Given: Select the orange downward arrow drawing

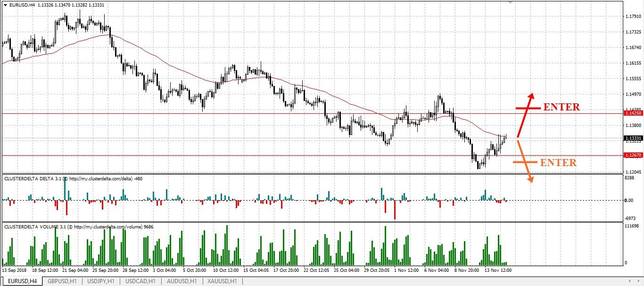Looking at the screenshot, I should [525, 161].
